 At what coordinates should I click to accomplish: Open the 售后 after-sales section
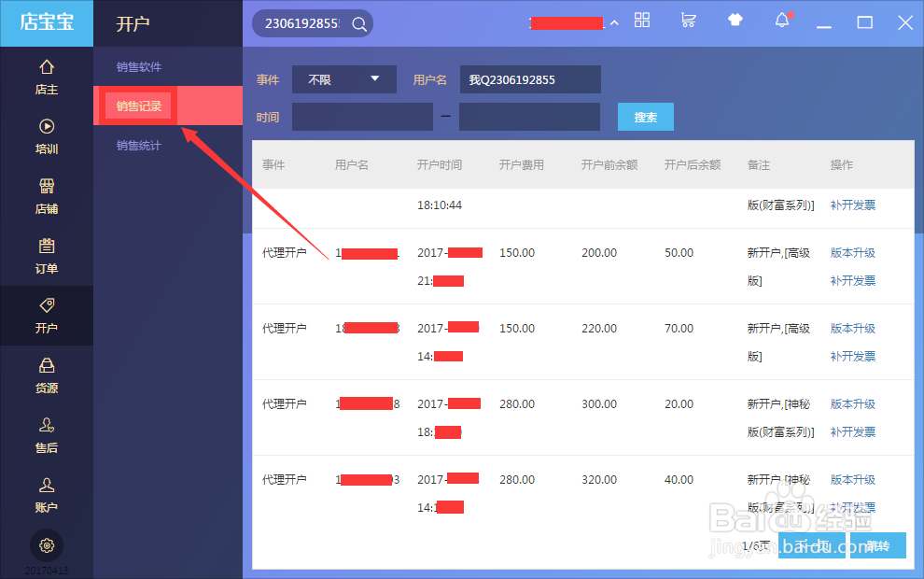(47, 436)
